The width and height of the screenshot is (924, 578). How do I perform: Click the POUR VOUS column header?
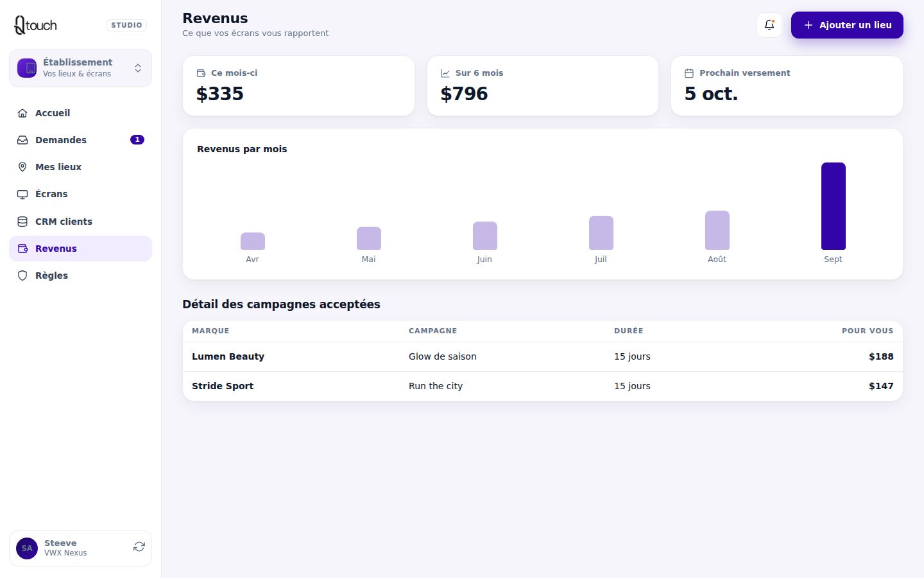(x=868, y=331)
